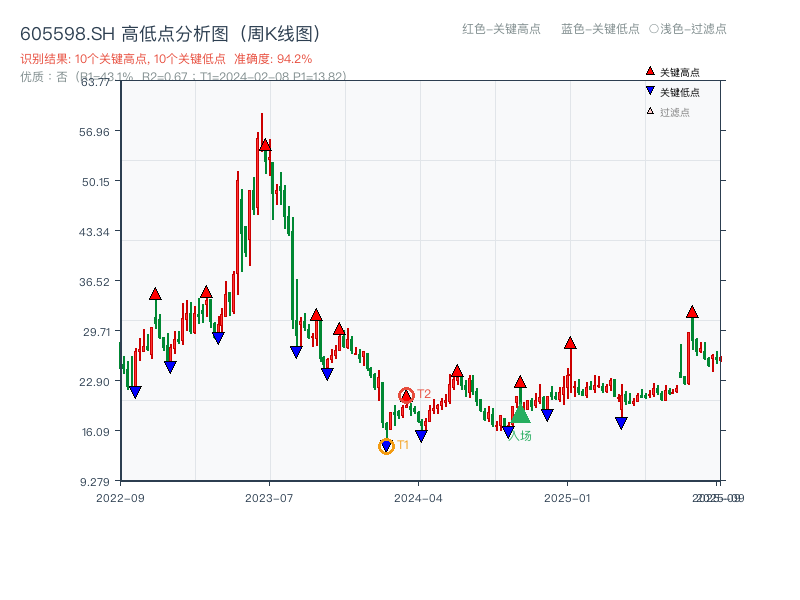
Task: Click the orange circled T1 low-point marker
Action: point(385,445)
